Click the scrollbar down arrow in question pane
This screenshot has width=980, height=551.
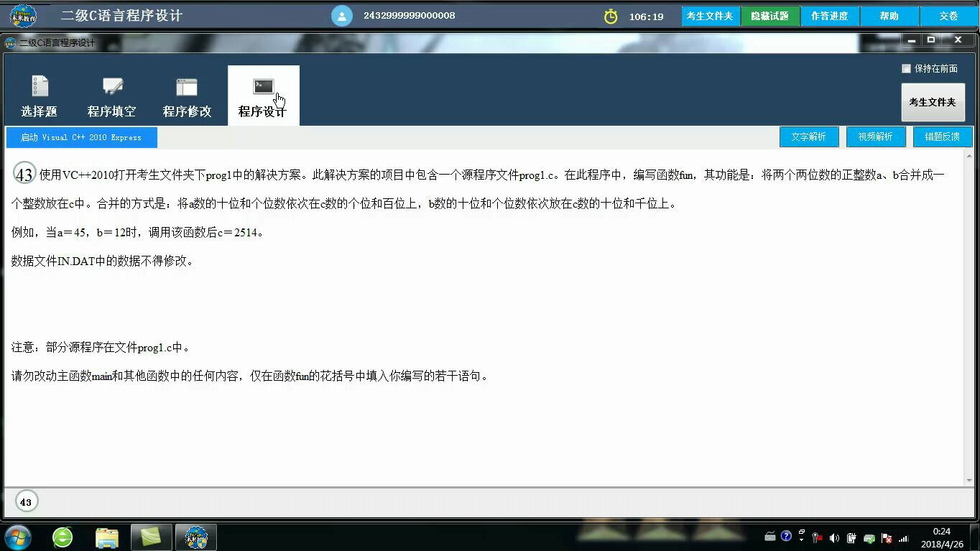click(969, 480)
